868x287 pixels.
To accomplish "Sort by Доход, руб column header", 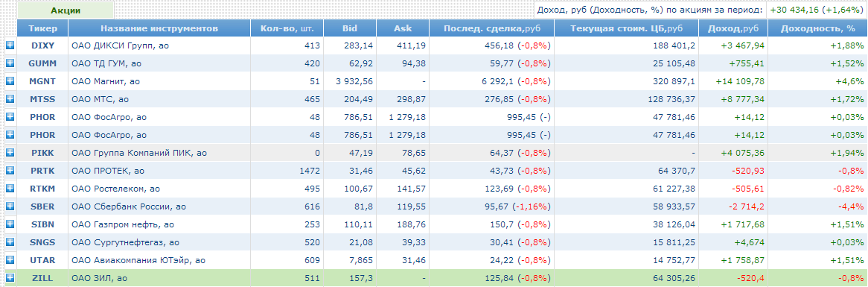I will click(733, 28).
